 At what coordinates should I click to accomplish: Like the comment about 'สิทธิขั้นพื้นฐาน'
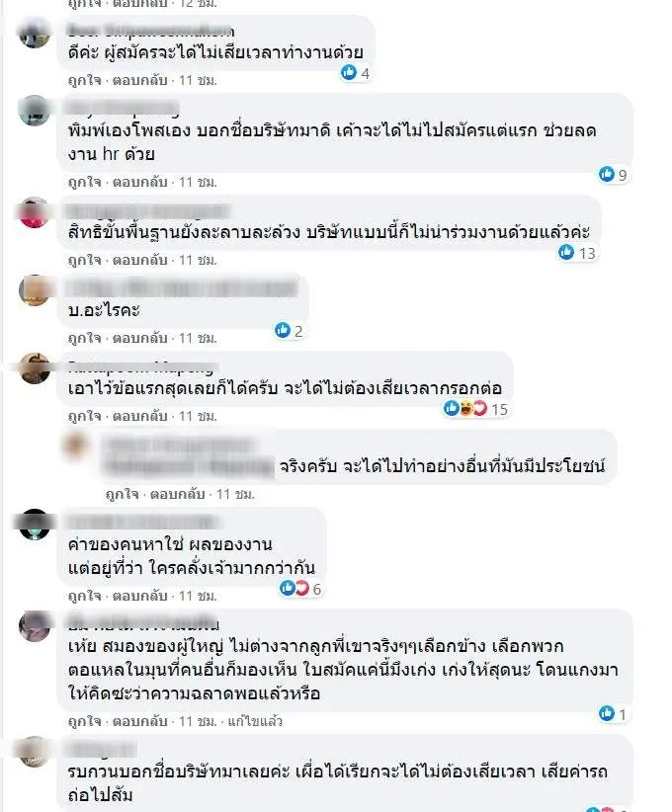click(x=84, y=260)
